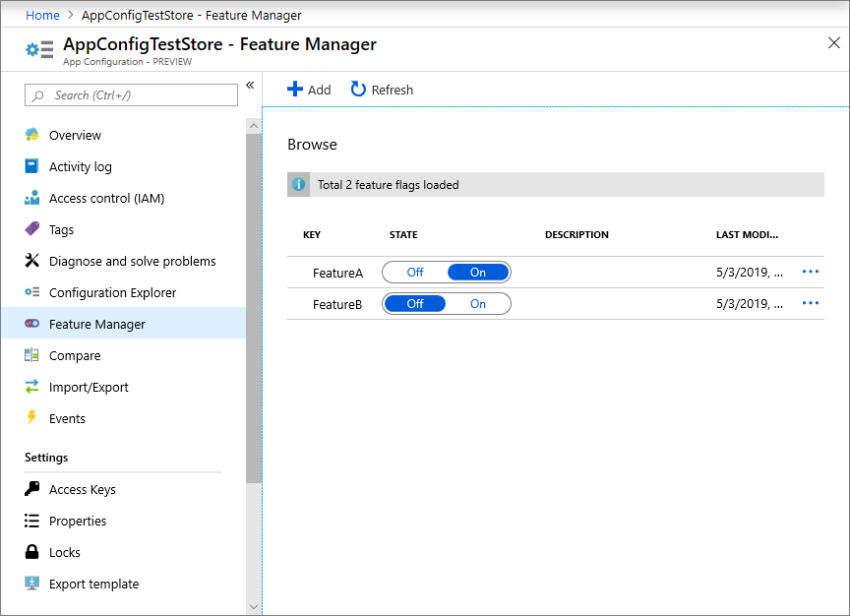
Task: Refresh the feature flags list
Action: click(382, 90)
